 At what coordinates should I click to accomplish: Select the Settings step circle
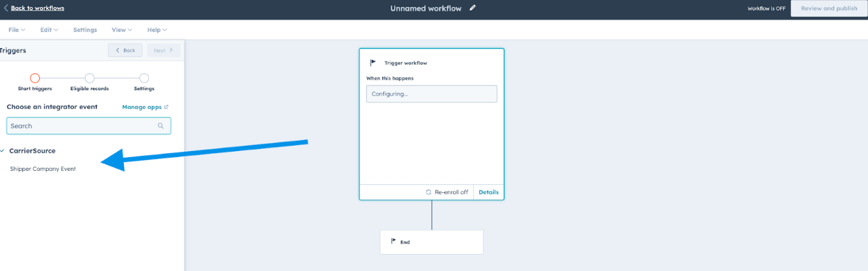[x=144, y=79]
